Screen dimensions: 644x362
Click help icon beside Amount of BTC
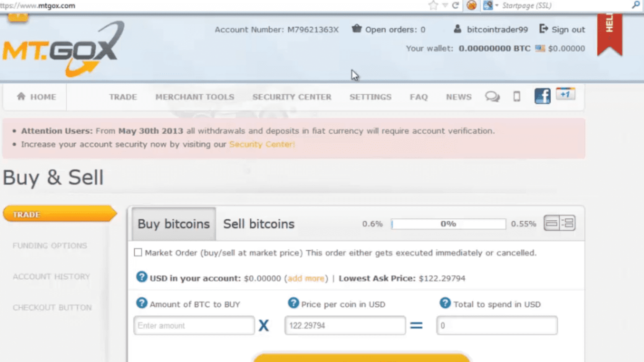tap(142, 303)
